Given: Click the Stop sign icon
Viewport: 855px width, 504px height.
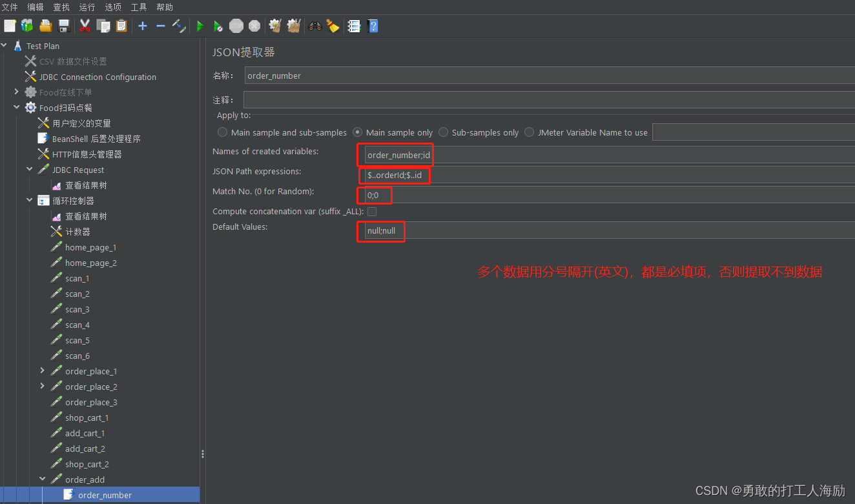Looking at the screenshot, I should (x=236, y=26).
